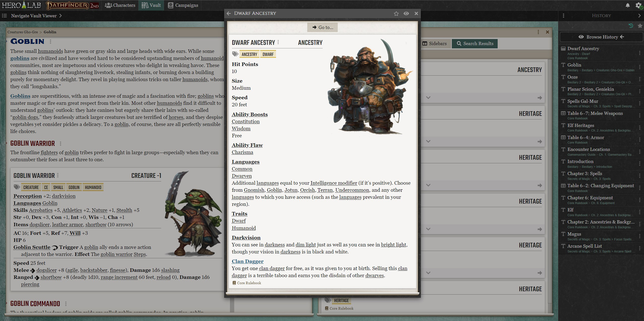644x321 pixels.
Task: Go to first Ancestry result with arrow
Action: tap(540, 98)
